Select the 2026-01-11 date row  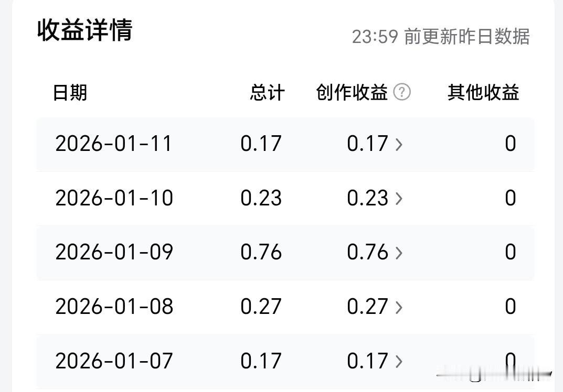(285, 144)
